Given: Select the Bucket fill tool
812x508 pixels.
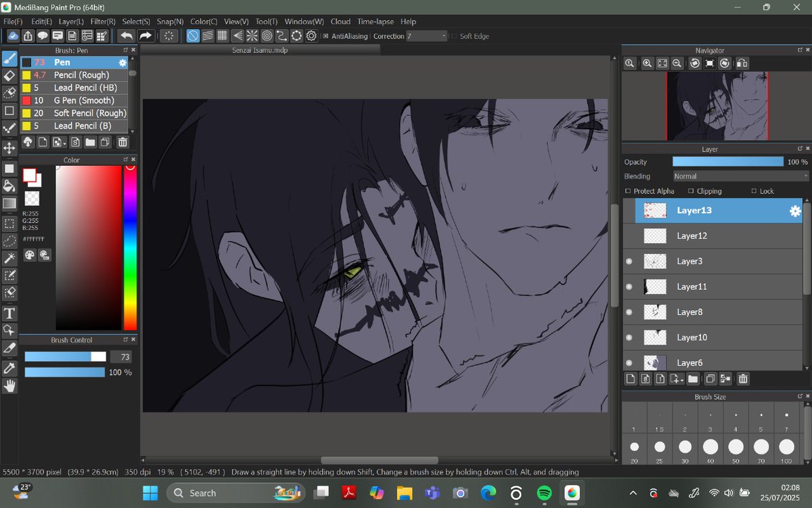Looking at the screenshot, I should click(x=9, y=186).
